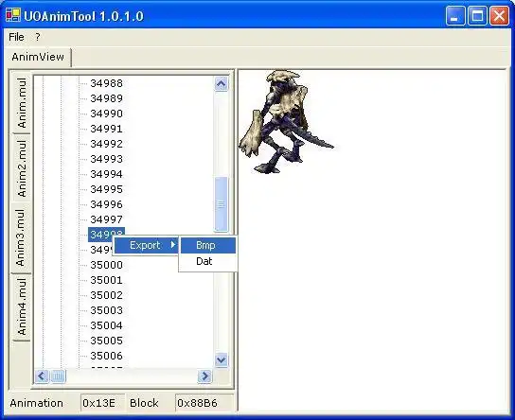515x420 pixels.
Task: Select tree item 34991
Action: (106, 129)
